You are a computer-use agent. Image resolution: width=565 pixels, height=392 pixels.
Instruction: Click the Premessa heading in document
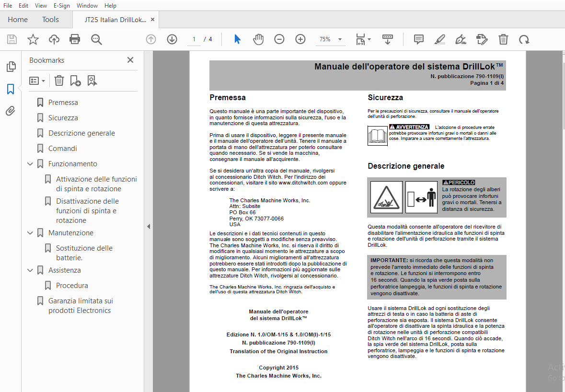[227, 97]
